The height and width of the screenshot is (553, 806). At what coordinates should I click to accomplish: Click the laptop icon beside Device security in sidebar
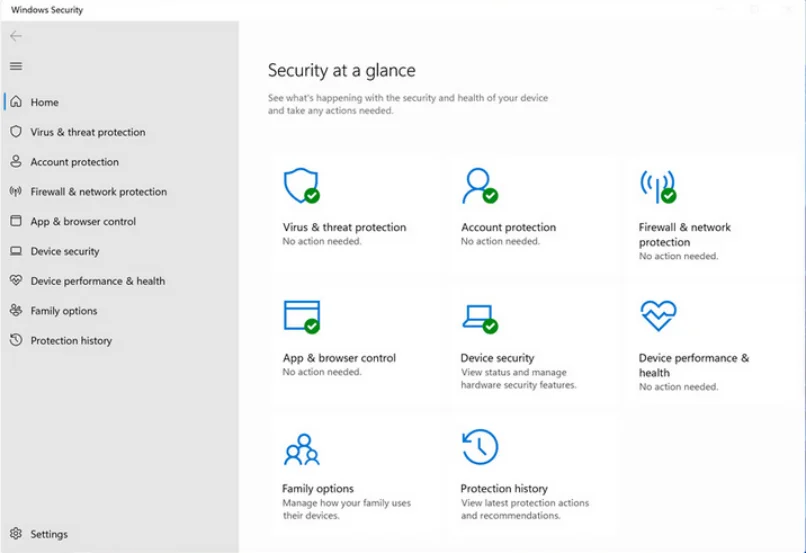tap(16, 251)
